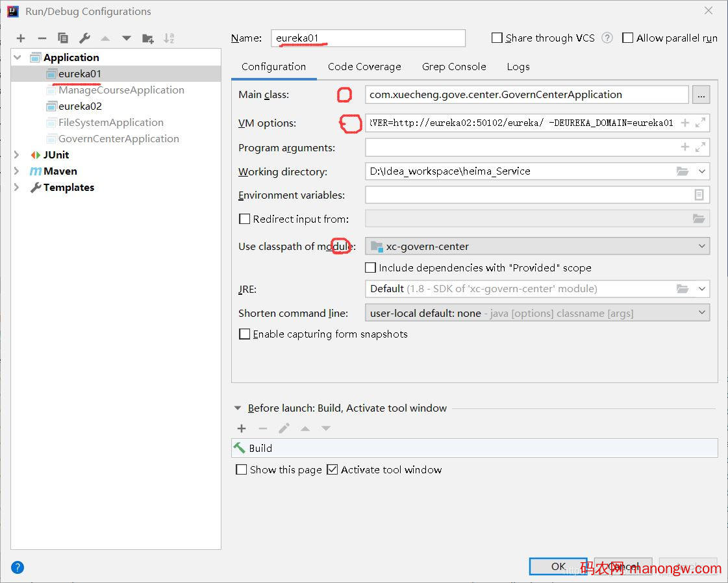Enable Share through VCS checkbox

497,38
